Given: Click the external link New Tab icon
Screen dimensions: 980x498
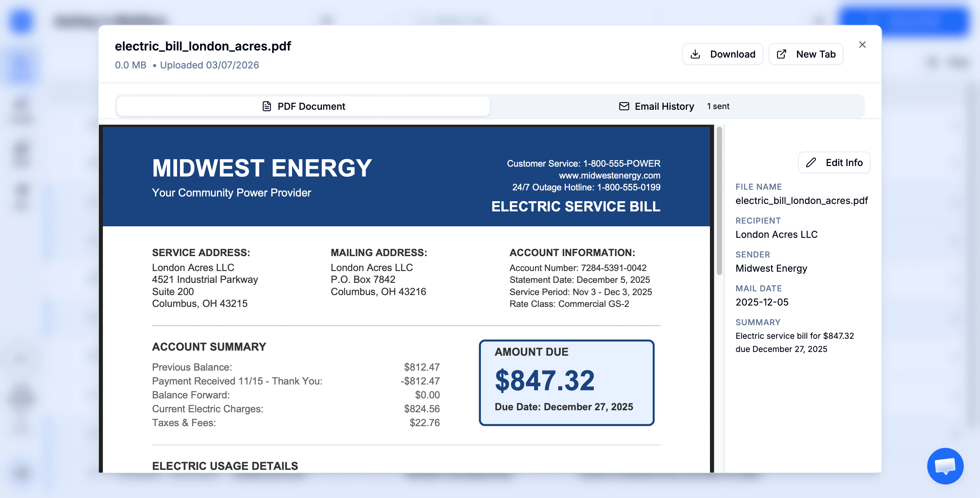Looking at the screenshot, I should point(781,55).
